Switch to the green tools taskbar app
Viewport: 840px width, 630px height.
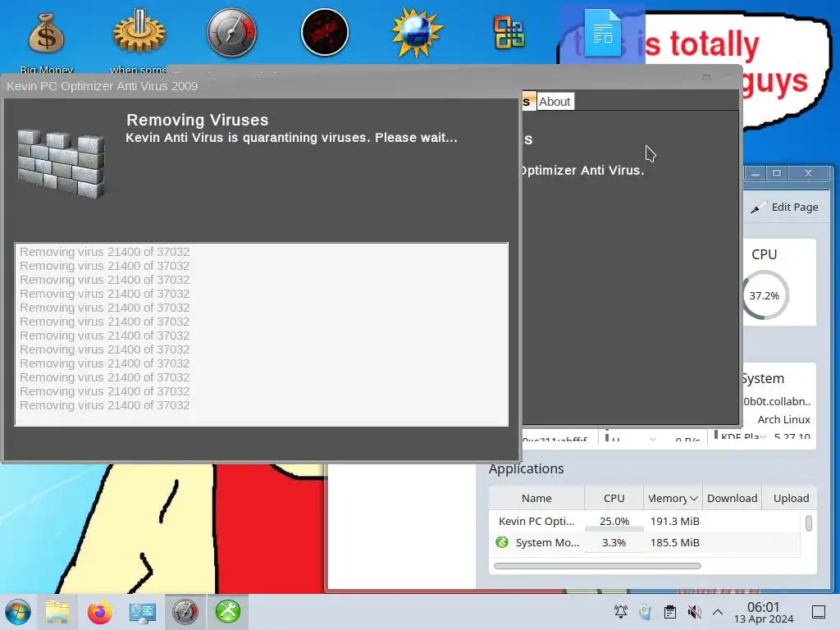point(228,611)
